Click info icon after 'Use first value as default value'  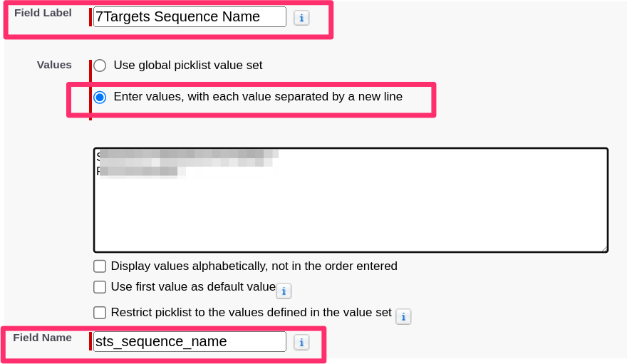(x=284, y=291)
